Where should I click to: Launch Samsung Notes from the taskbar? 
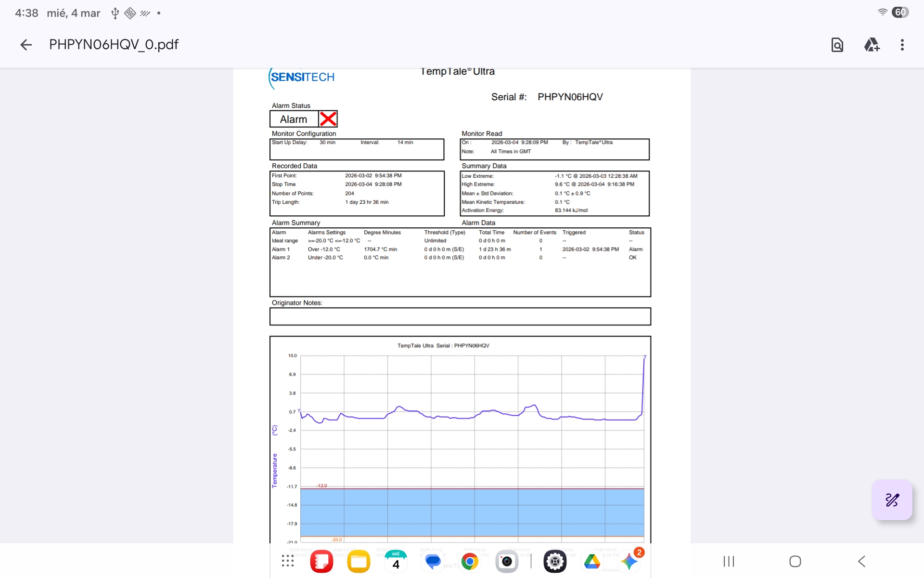[x=321, y=561]
